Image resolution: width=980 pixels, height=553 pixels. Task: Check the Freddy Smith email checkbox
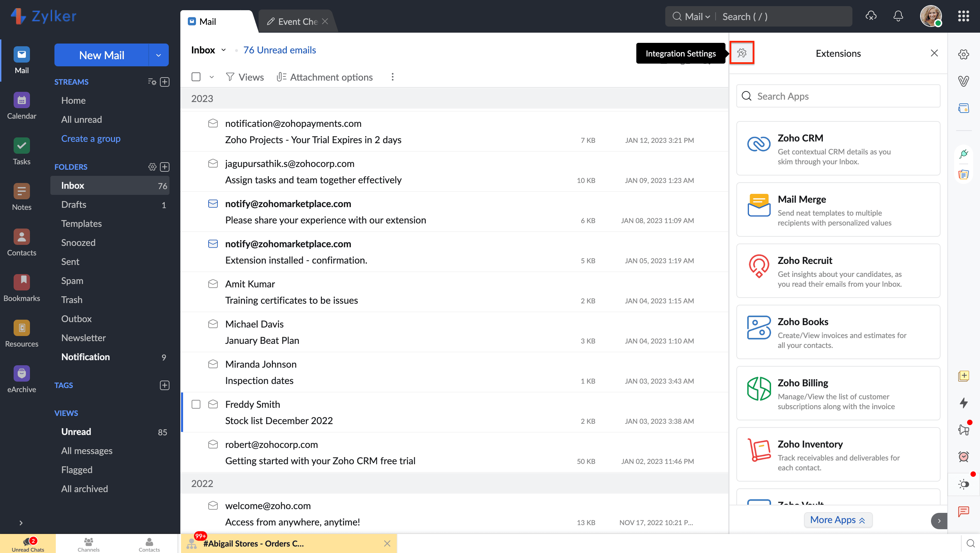[x=196, y=404]
